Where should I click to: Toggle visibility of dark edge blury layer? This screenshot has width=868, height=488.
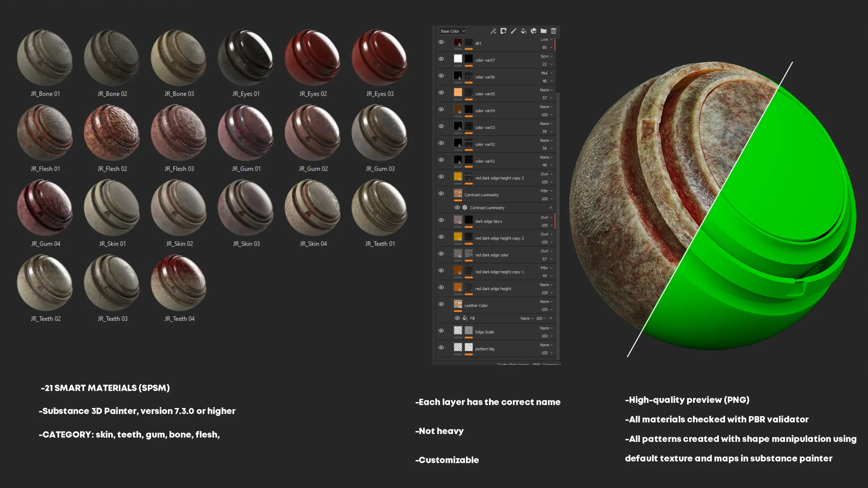pyautogui.click(x=441, y=221)
